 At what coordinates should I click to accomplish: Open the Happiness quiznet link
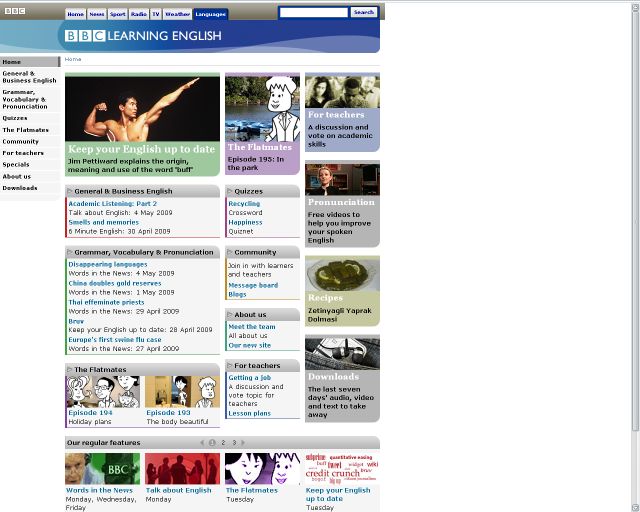(245, 222)
